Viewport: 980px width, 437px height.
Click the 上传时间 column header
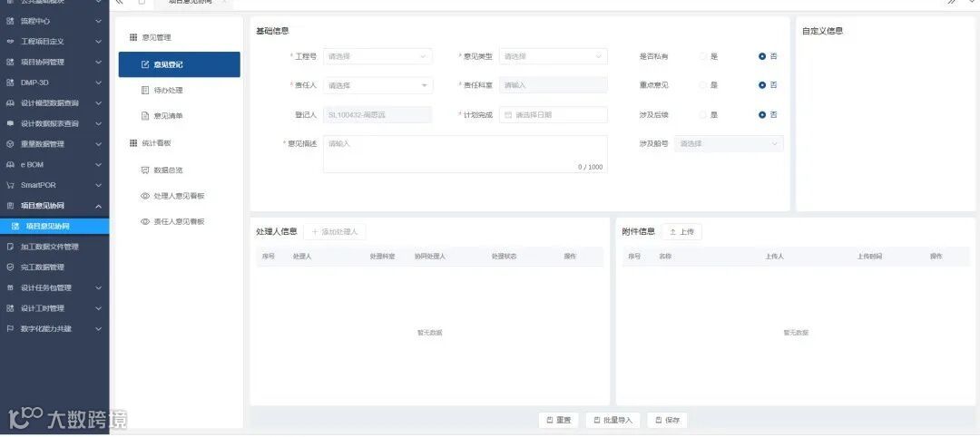[869, 257]
